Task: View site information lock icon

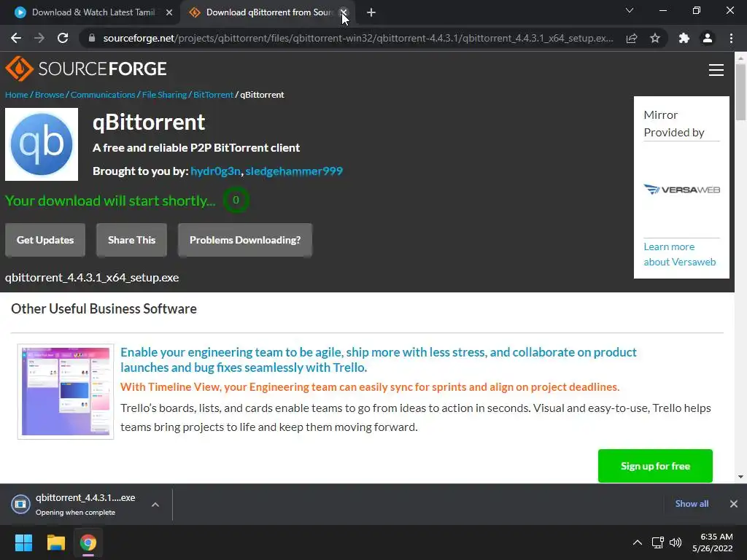Action: pyautogui.click(x=92, y=38)
